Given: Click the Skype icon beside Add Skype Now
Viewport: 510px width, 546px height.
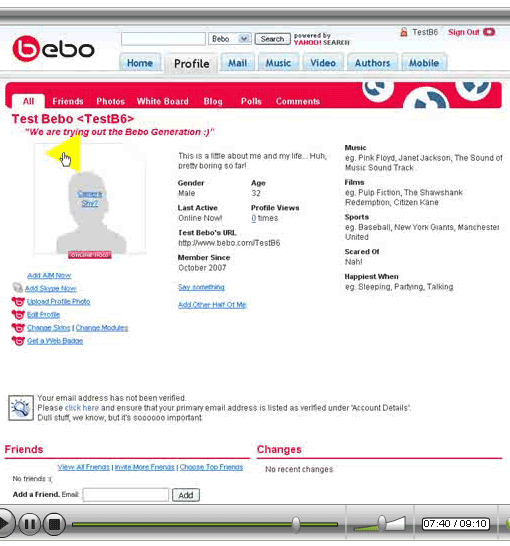Looking at the screenshot, I should click(17, 288).
